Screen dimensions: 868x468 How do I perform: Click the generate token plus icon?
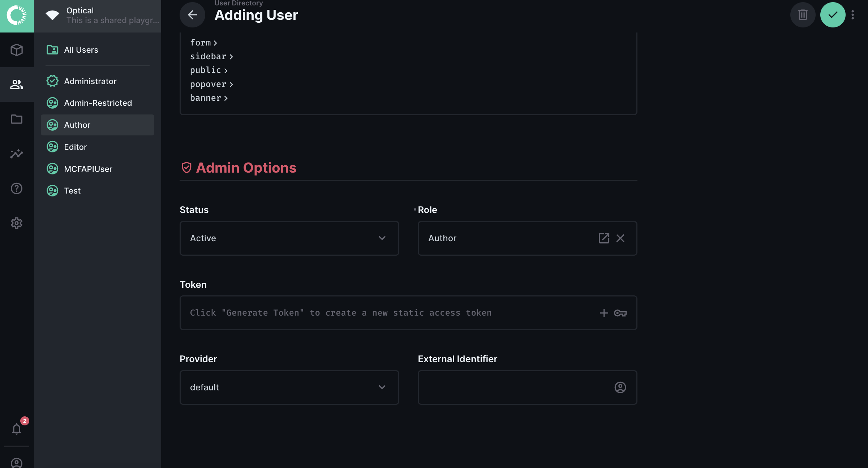pos(604,313)
